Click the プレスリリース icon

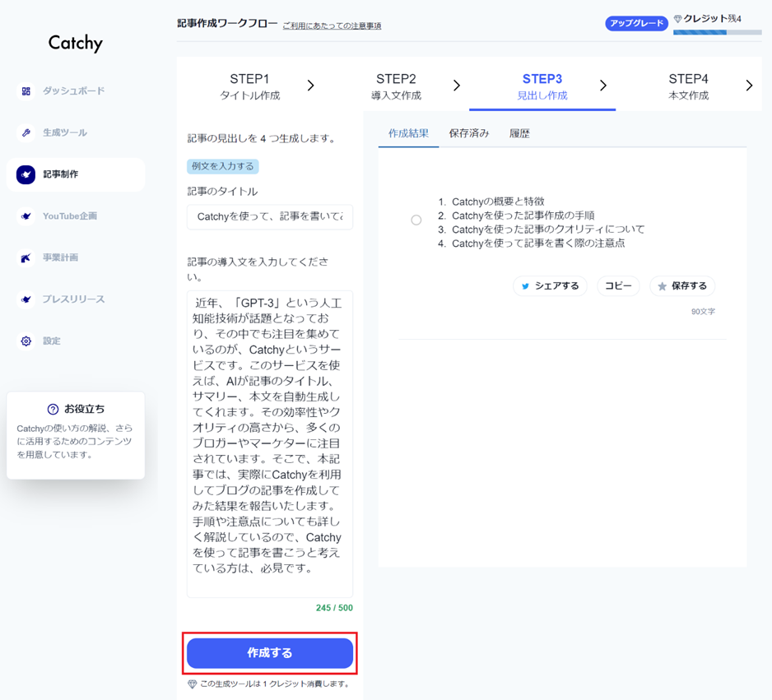[x=26, y=299]
